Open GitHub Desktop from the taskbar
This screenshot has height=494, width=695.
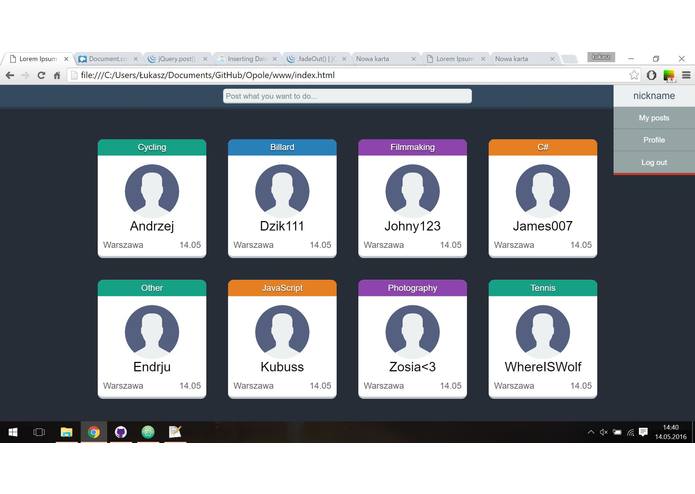pyautogui.click(x=121, y=432)
